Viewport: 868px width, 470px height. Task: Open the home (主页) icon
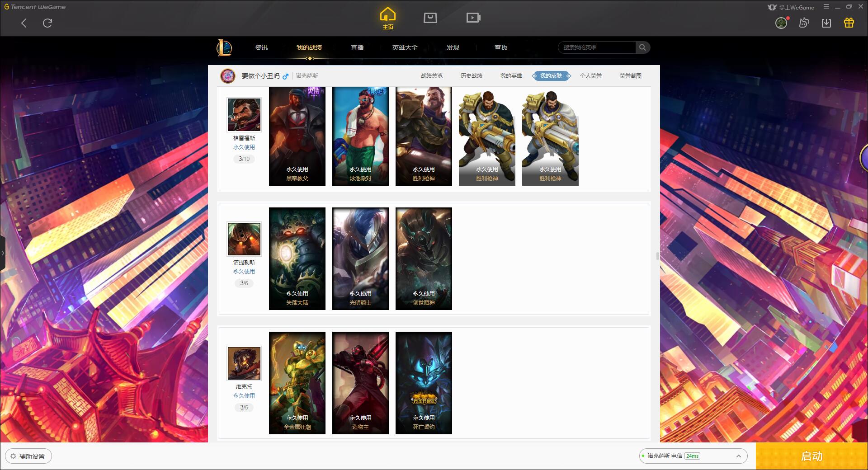tap(387, 19)
